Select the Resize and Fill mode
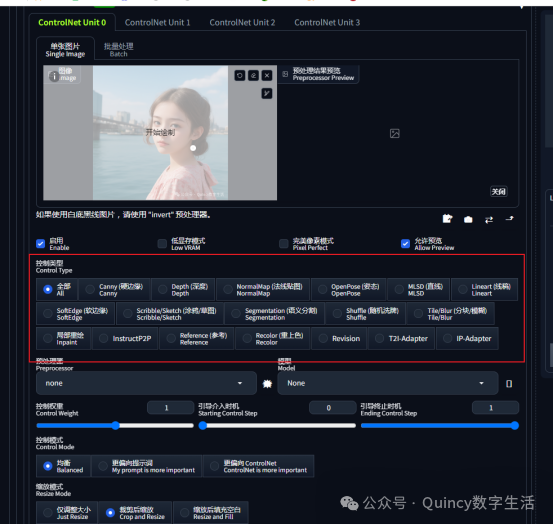This screenshot has height=525, width=553. click(211, 513)
